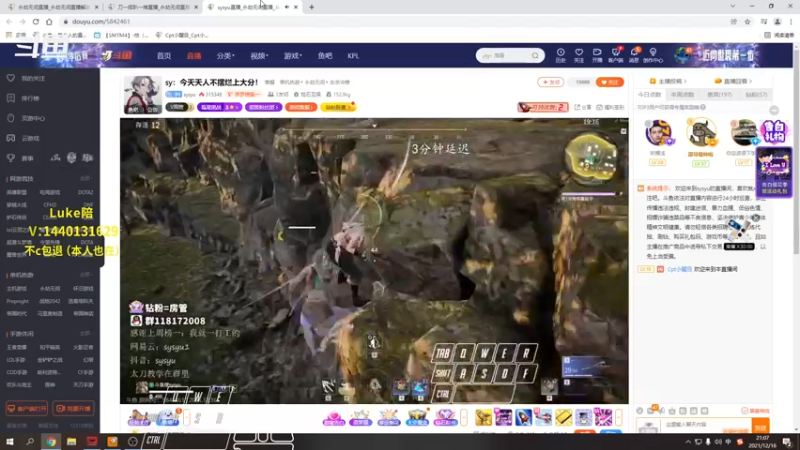800x450 pixels.
Task: Open the 主播投稿 link
Action: click(x=668, y=81)
